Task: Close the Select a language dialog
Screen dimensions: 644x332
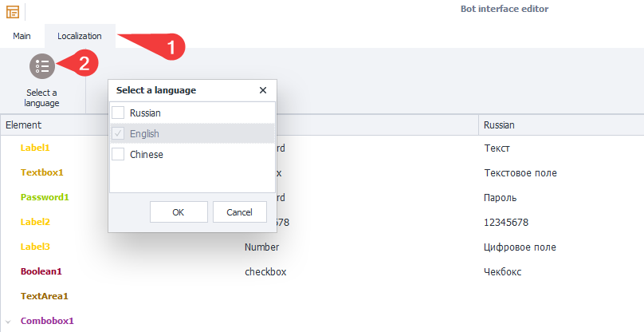Action: click(x=263, y=90)
